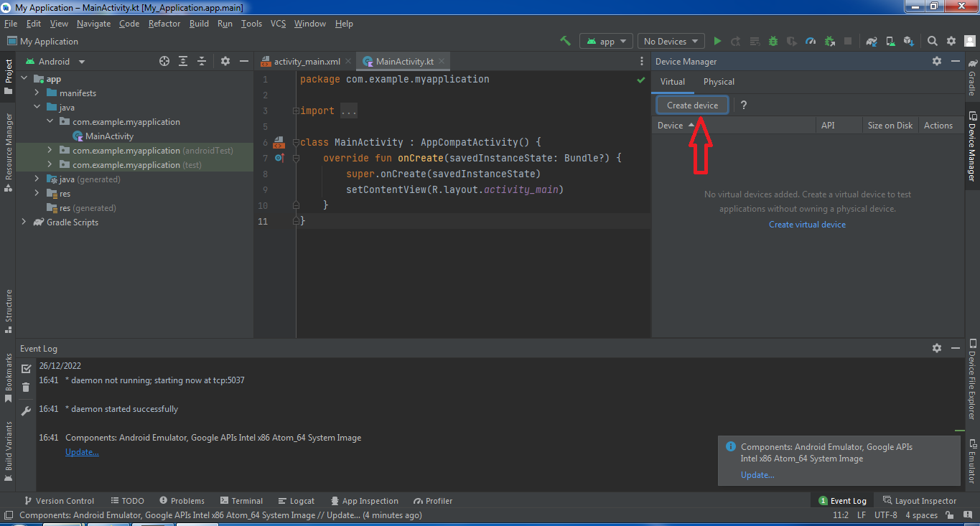
Task: Open the Profile app gauge icon
Action: (811, 42)
